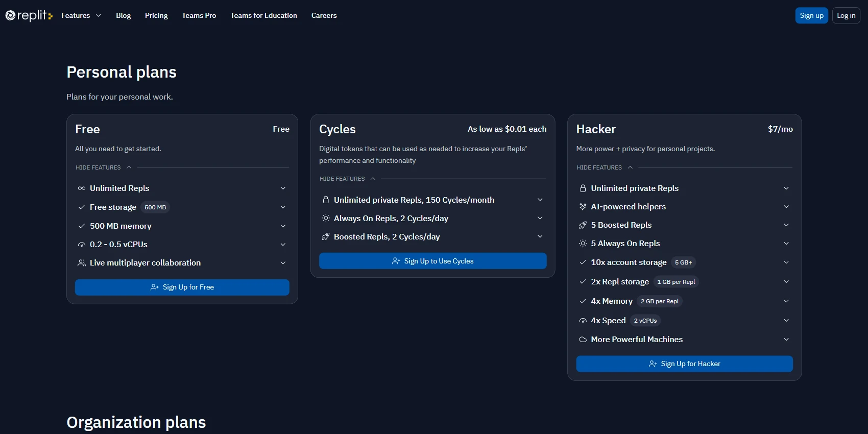
Task: Click the Organization plans heading
Action: pos(136,422)
